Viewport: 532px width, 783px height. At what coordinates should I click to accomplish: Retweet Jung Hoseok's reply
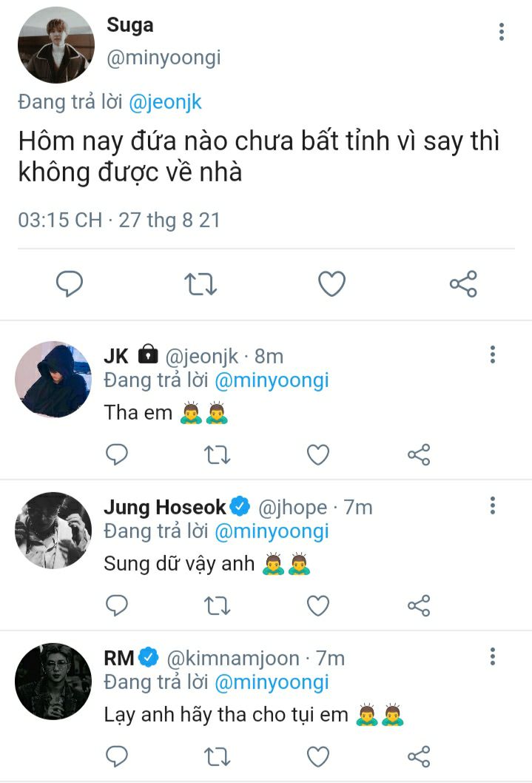pyautogui.click(x=217, y=605)
